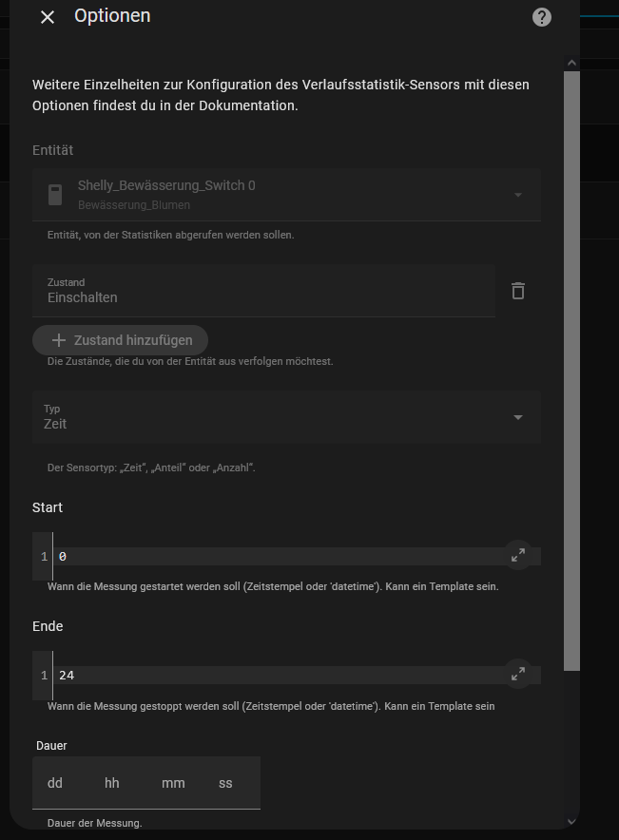Close the Optionen dialog
619x840 pixels.
tap(48, 17)
